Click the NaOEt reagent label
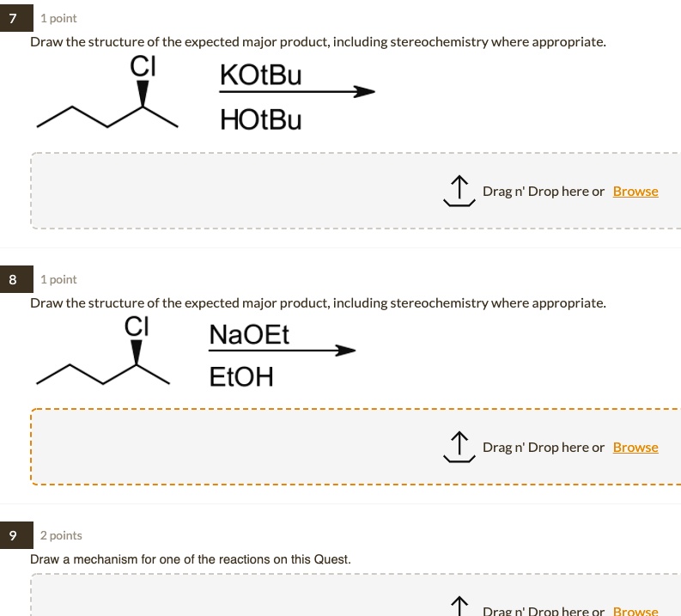 click(x=249, y=334)
